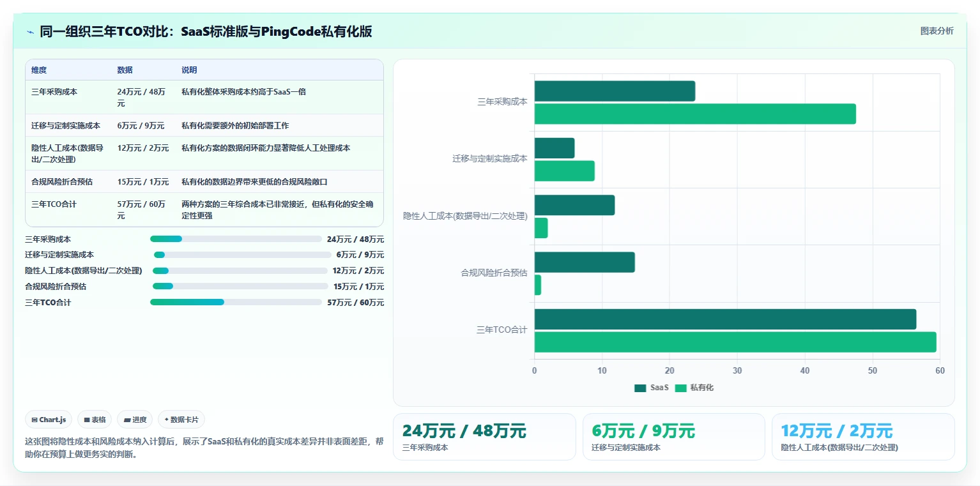Click the title 同一组织三年TCO对比

(206, 32)
